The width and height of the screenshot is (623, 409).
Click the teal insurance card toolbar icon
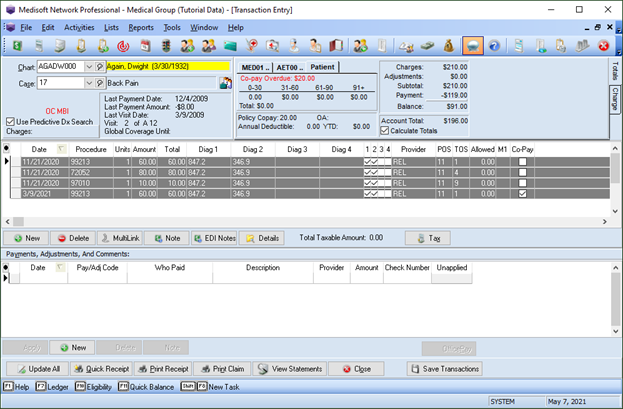230,46
